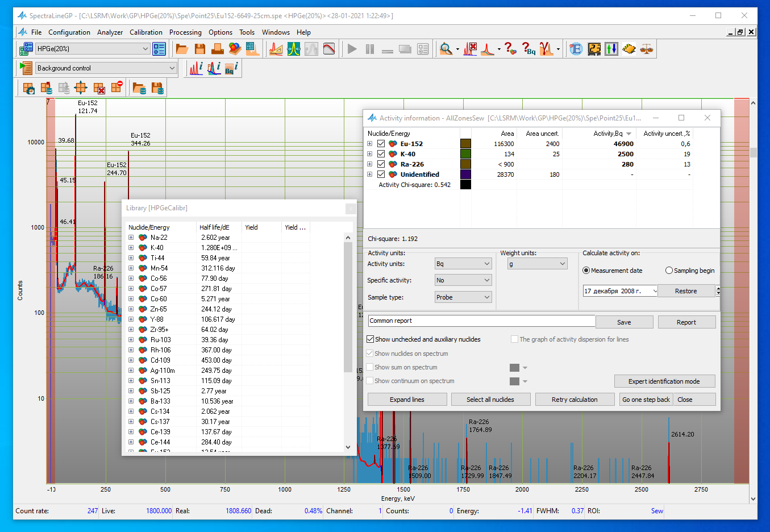
Task: Click the open spectrum folder icon
Action: click(182, 49)
